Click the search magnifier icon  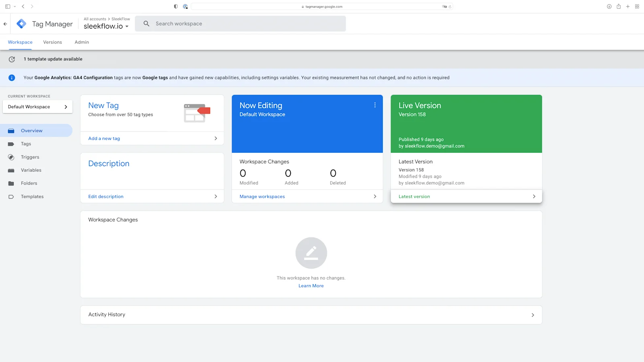coord(146,23)
